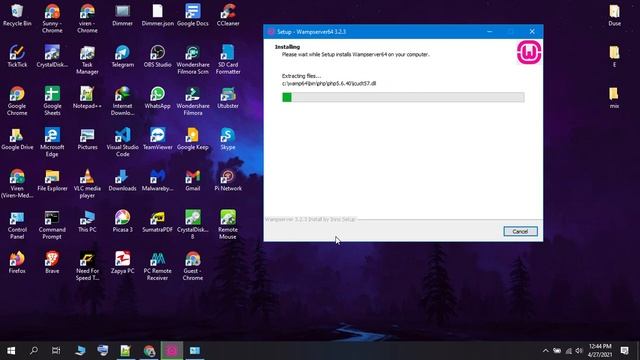Select the WhatsApp desktop icon
Viewport: 640px width, 360px height.
pos(158,98)
